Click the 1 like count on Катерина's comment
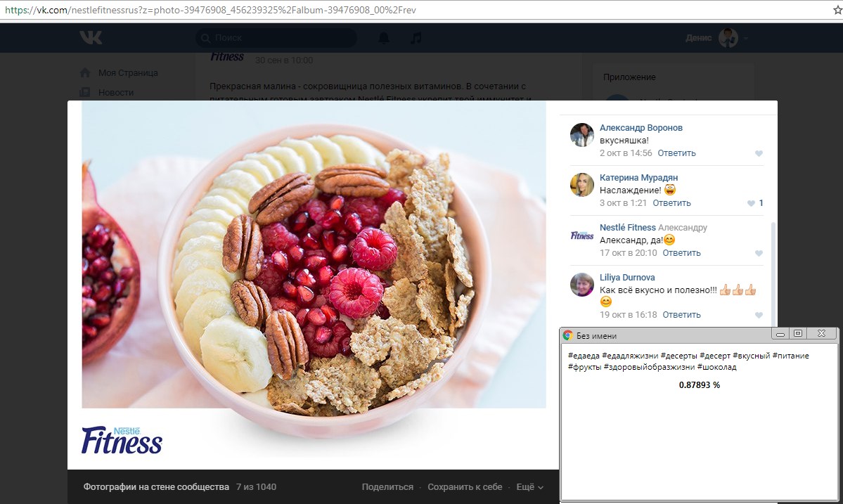The height and width of the screenshot is (504, 843). pyautogui.click(x=761, y=203)
